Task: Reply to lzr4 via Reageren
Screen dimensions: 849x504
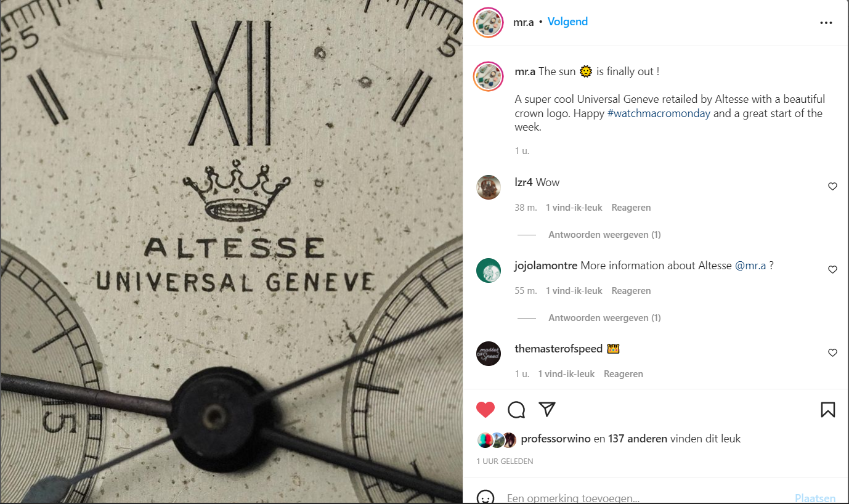Action: 631,208
